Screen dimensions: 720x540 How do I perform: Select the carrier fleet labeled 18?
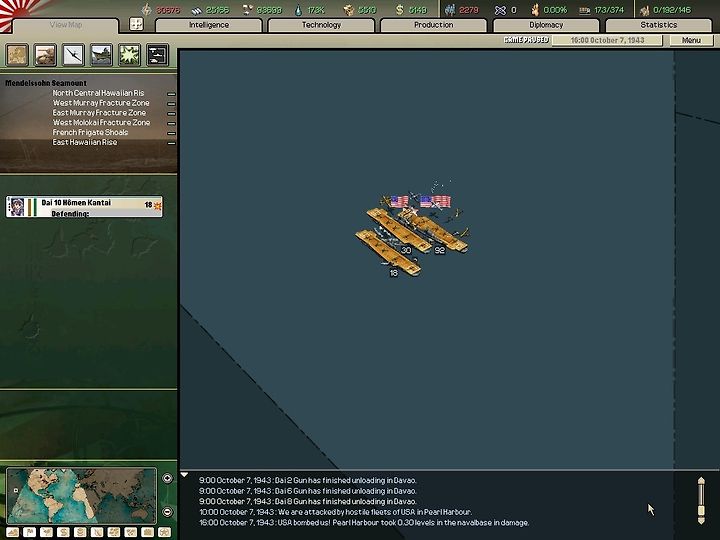point(388,253)
